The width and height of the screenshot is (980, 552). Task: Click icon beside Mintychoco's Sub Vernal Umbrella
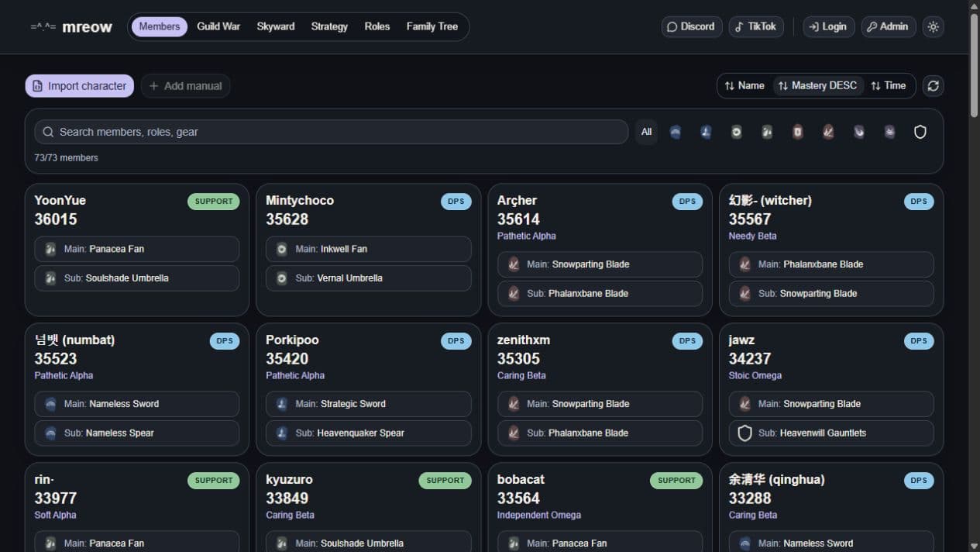(x=282, y=278)
